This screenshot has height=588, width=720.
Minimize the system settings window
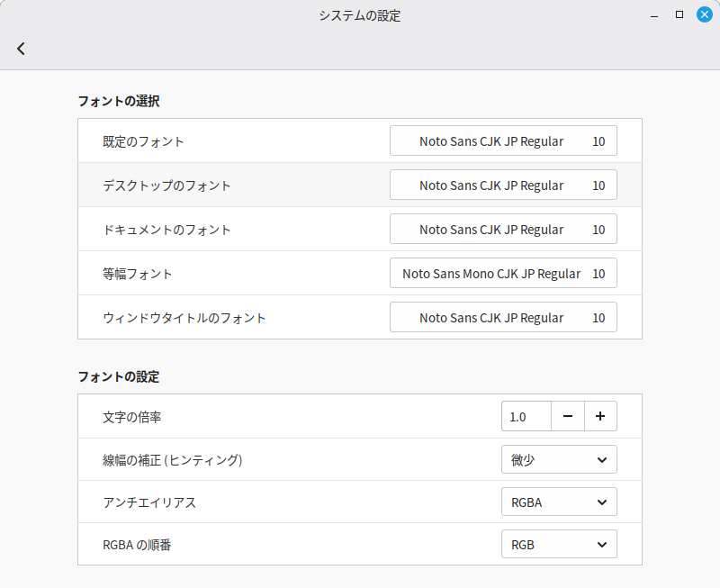[655, 14]
